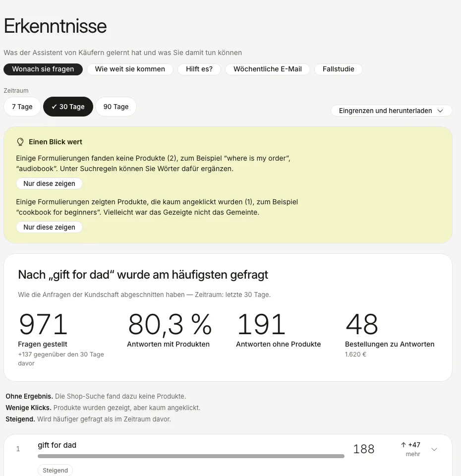Open the 'Wonach sie fragen' tab
Viewport: 461px width, 476px height.
pos(43,69)
